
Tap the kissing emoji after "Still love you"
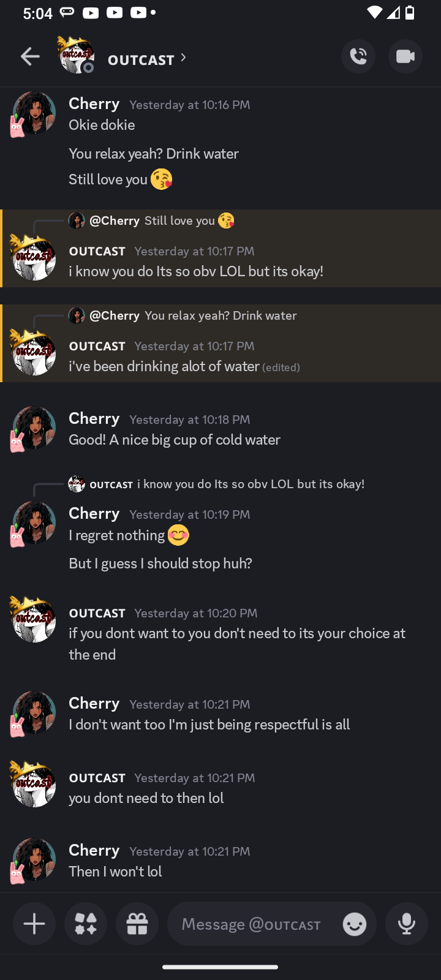coord(161,179)
